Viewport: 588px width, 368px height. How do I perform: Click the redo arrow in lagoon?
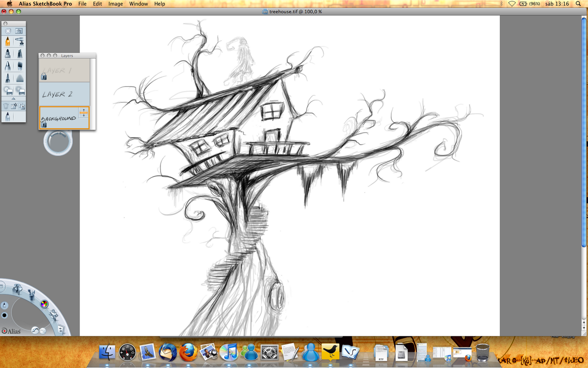43,330
